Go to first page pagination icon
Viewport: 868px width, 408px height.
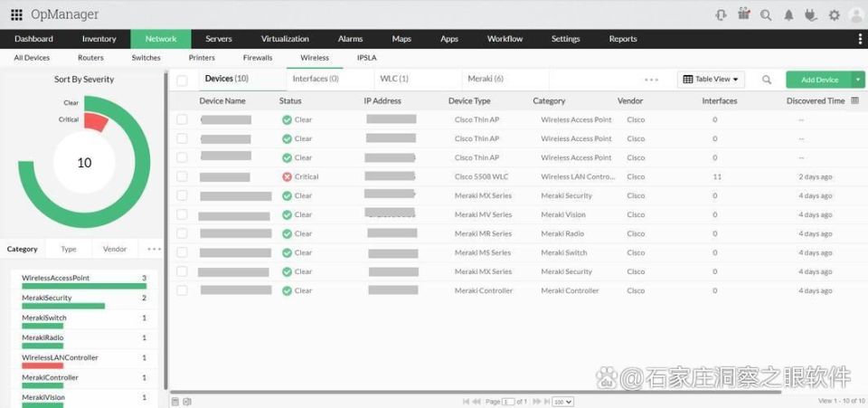click(466, 402)
